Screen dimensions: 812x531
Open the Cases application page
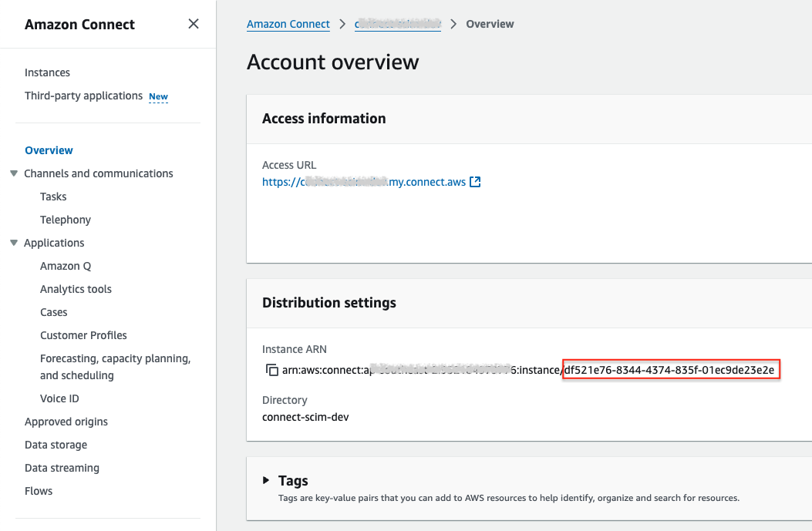(x=54, y=312)
